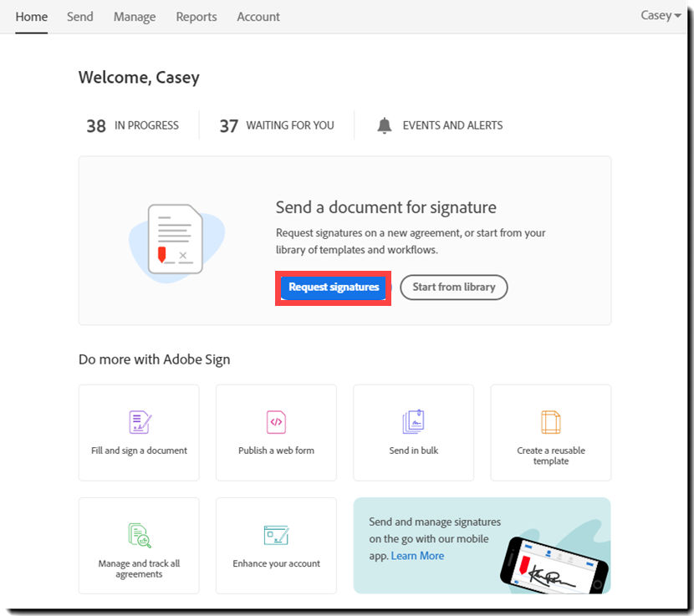Open the Manage section
Image resolution: width=694 pixels, height=616 pixels.
point(134,17)
